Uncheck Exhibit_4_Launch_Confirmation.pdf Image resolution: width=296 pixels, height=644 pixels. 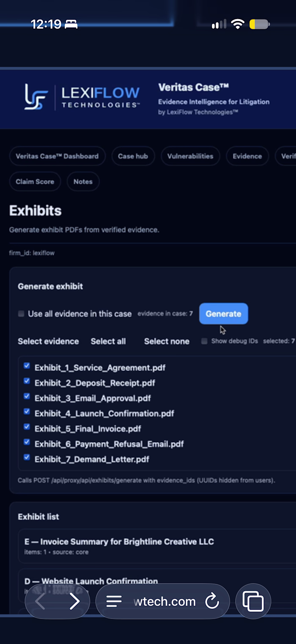pyautogui.click(x=27, y=412)
